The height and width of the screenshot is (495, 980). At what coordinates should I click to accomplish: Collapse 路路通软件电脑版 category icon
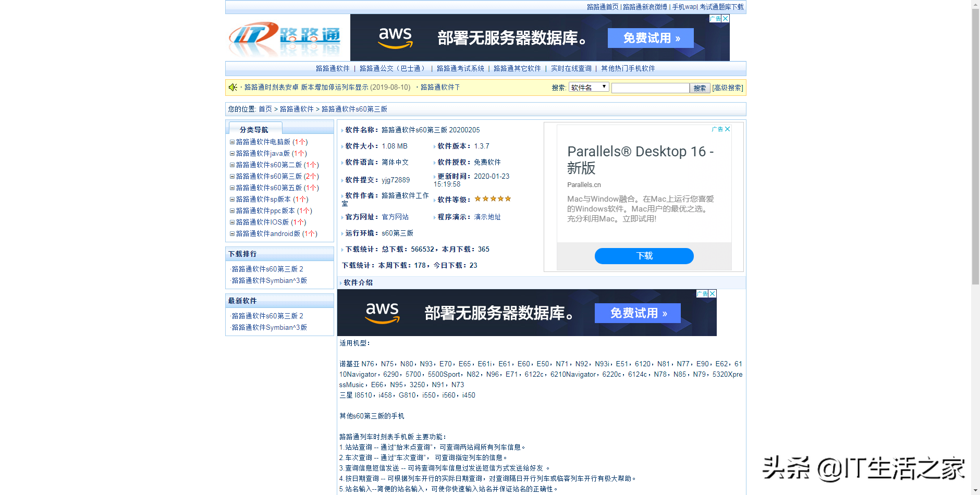[x=232, y=142]
